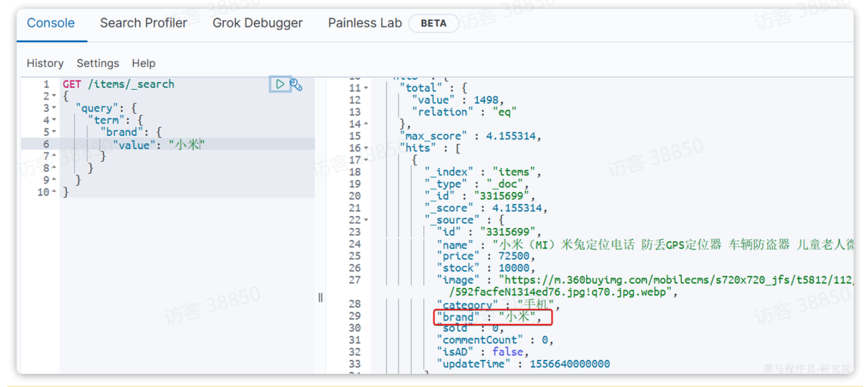Place cursor in "value": "小米" line
The height and width of the screenshot is (387, 868).
[158, 144]
